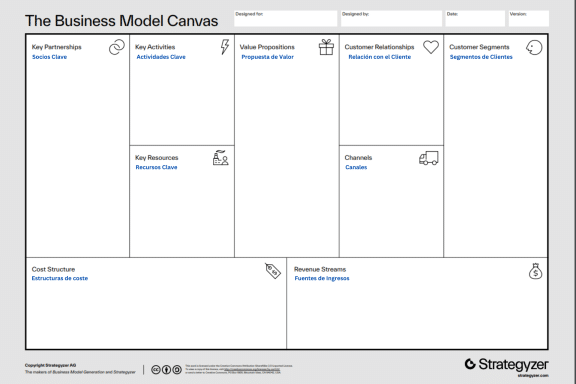
Task: Click the Revenue Streams money bag icon
Action: tap(535, 271)
